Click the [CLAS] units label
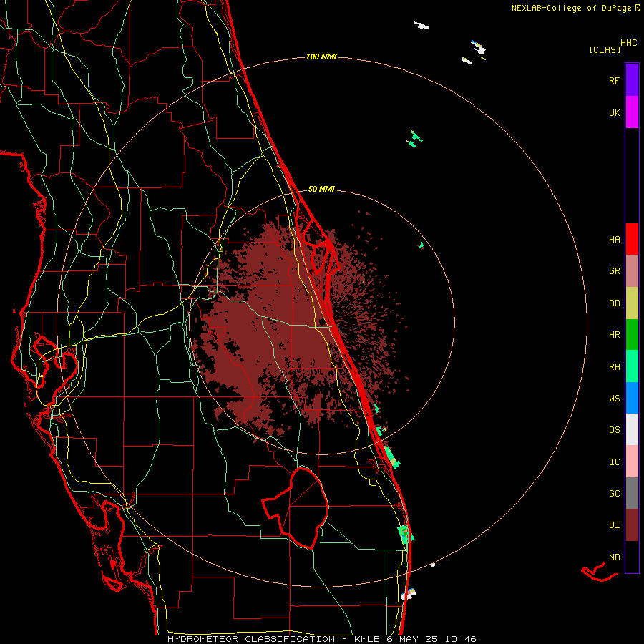The image size is (644, 644). point(605,49)
